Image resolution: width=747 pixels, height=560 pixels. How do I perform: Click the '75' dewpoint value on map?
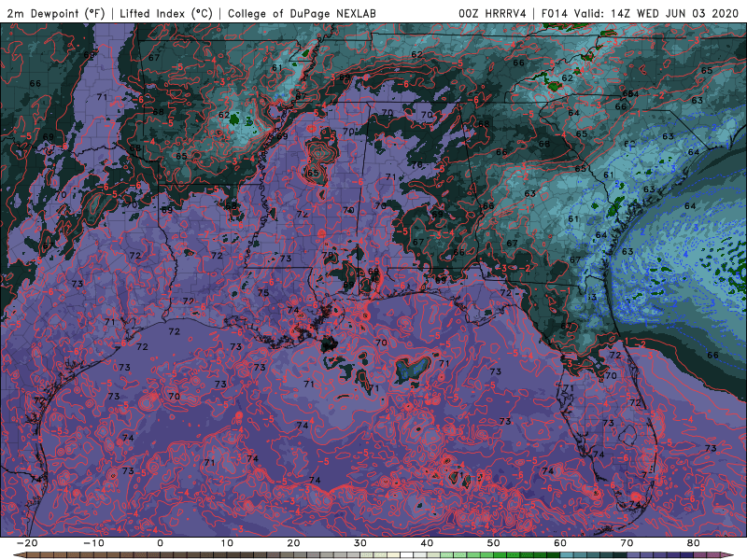coord(263,293)
